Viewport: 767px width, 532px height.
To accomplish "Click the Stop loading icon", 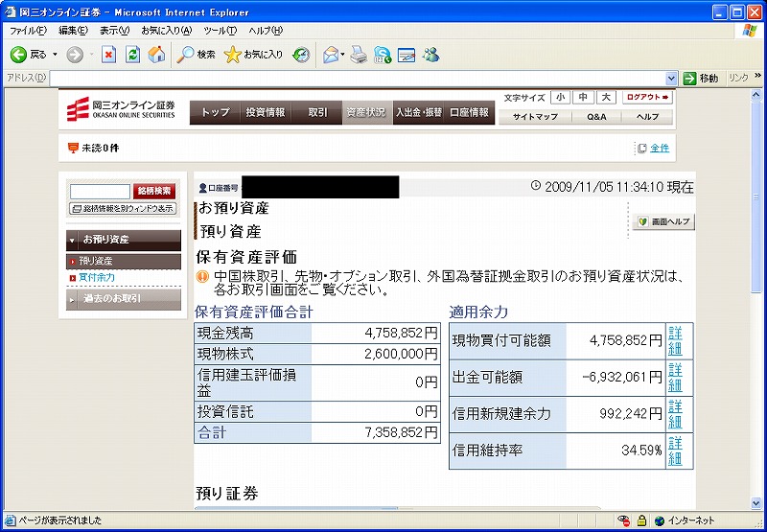I will tap(109, 55).
